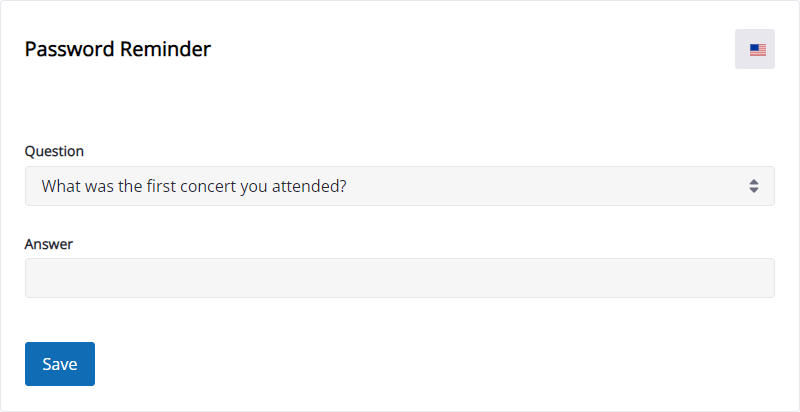The height and width of the screenshot is (412, 800).
Task: Click the Question field label
Action: click(x=54, y=151)
